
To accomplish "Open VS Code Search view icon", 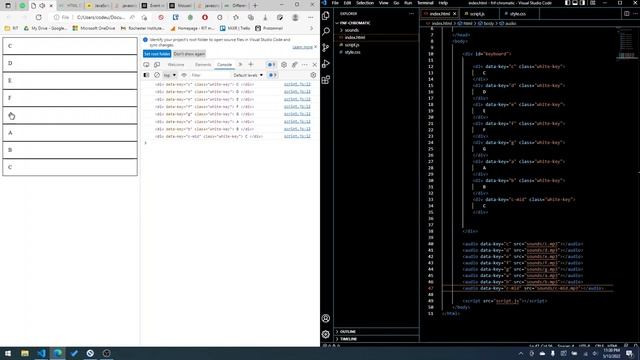I will coord(326,31).
